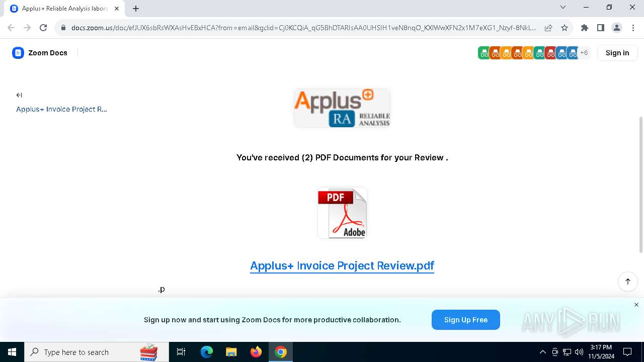644x362 pixels.
Task: Go back to previous page
Action: (11, 28)
